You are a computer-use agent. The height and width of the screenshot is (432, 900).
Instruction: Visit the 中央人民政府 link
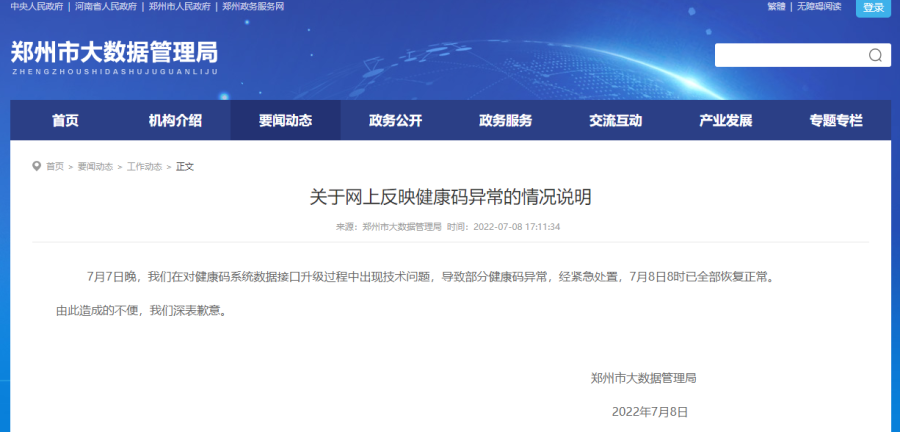(36, 7)
